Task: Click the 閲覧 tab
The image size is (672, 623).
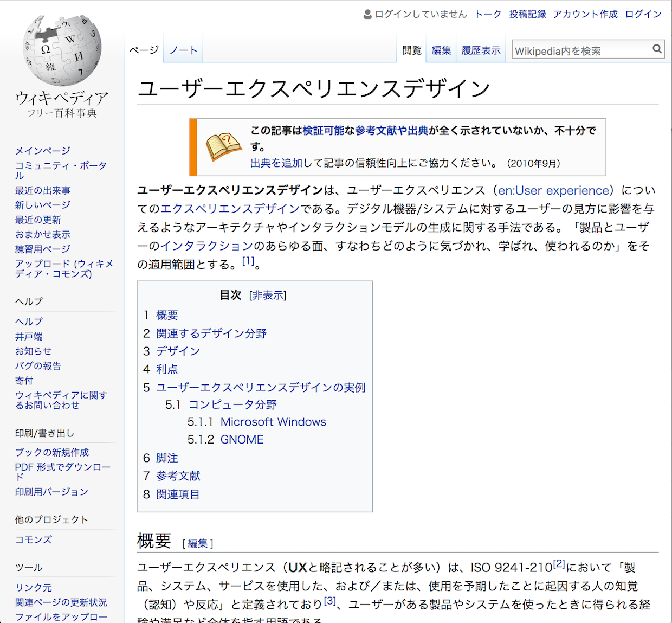Action: tap(412, 50)
